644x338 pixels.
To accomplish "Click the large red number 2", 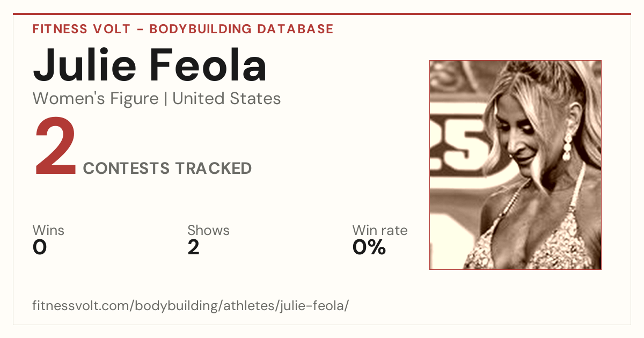I will click(x=56, y=148).
